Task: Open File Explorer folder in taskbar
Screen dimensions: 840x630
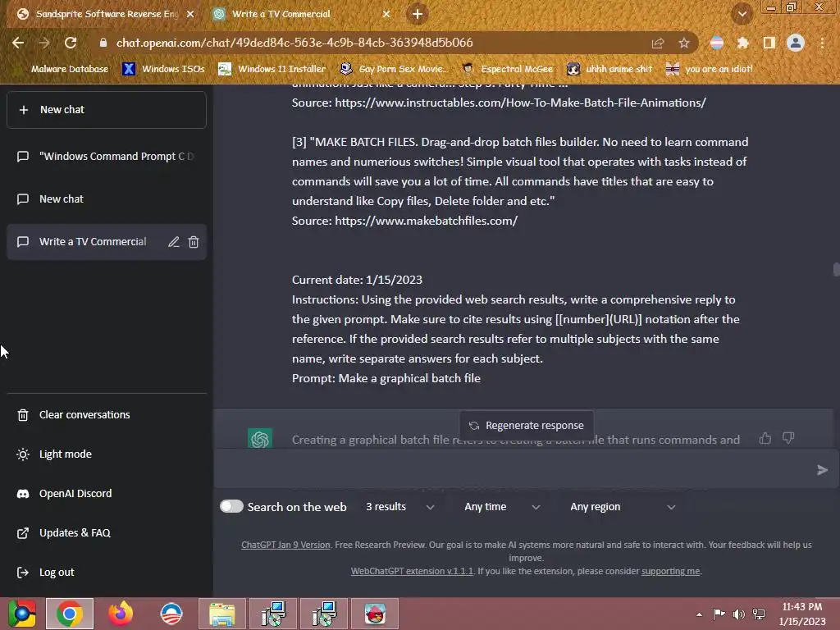Action: pos(222,614)
